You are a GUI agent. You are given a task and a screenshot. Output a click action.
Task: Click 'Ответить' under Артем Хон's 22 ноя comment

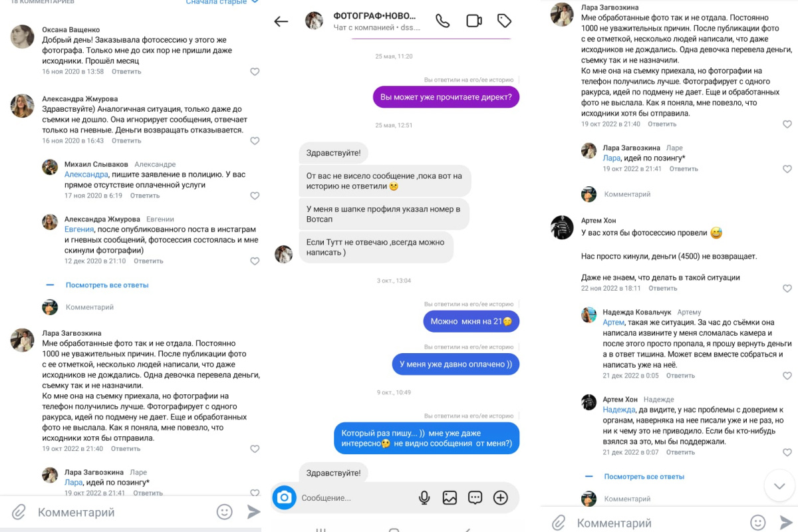662,288
